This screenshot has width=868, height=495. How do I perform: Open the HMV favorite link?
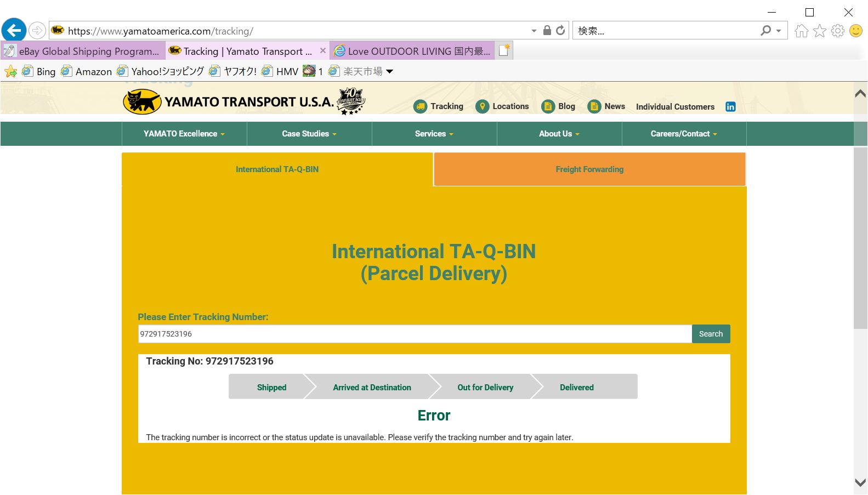point(280,71)
